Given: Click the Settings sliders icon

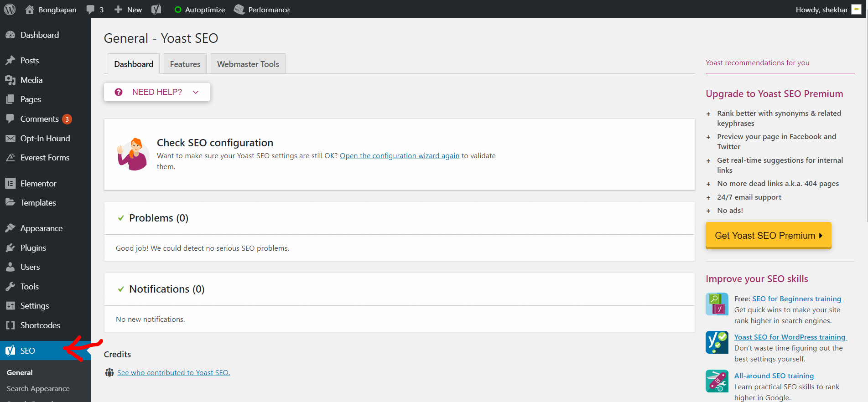Looking at the screenshot, I should 10,306.
